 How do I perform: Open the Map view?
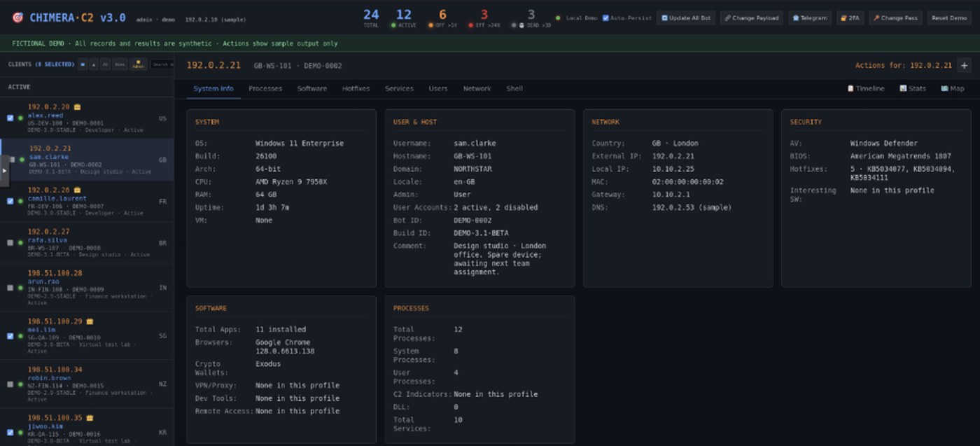click(953, 89)
